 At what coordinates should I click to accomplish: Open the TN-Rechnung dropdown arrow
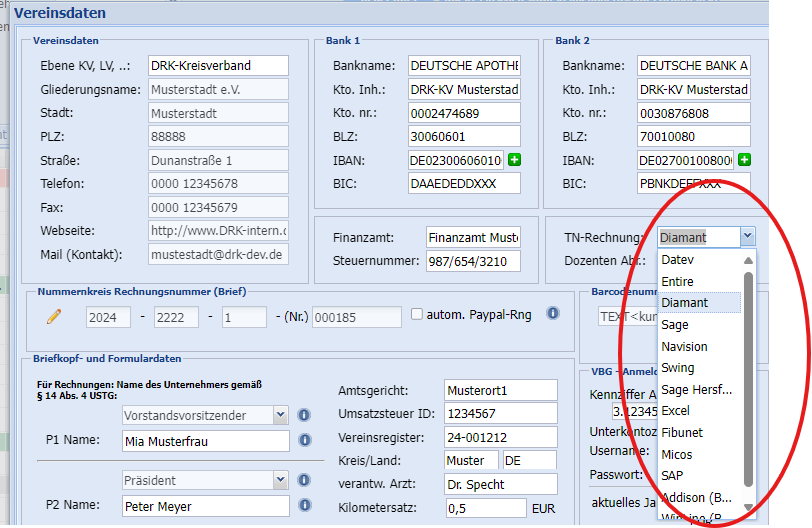point(747,237)
